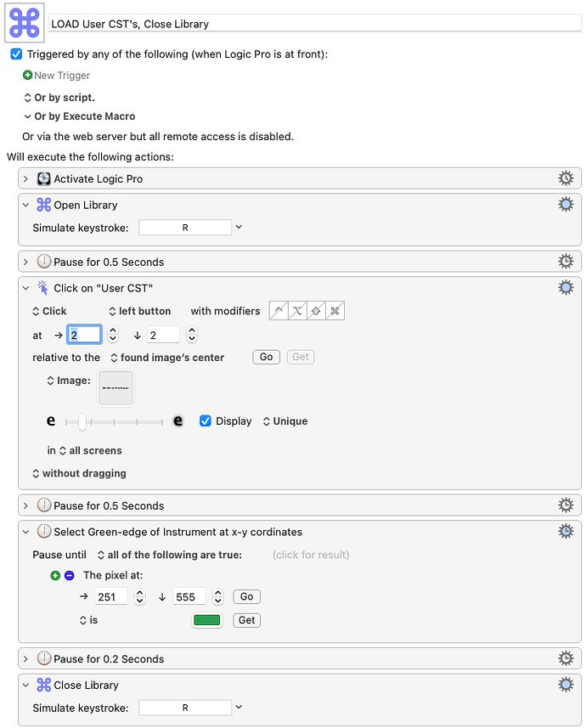Expand the Activate Logic Pro action
586x728 pixels.
(26, 178)
